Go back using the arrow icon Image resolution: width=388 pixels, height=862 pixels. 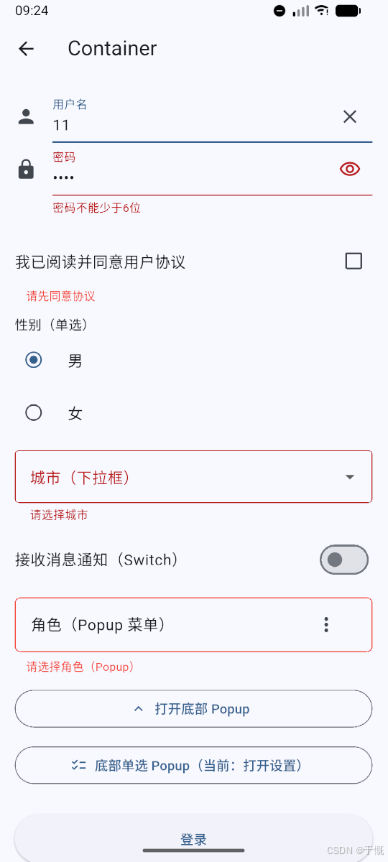tap(26, 49)
